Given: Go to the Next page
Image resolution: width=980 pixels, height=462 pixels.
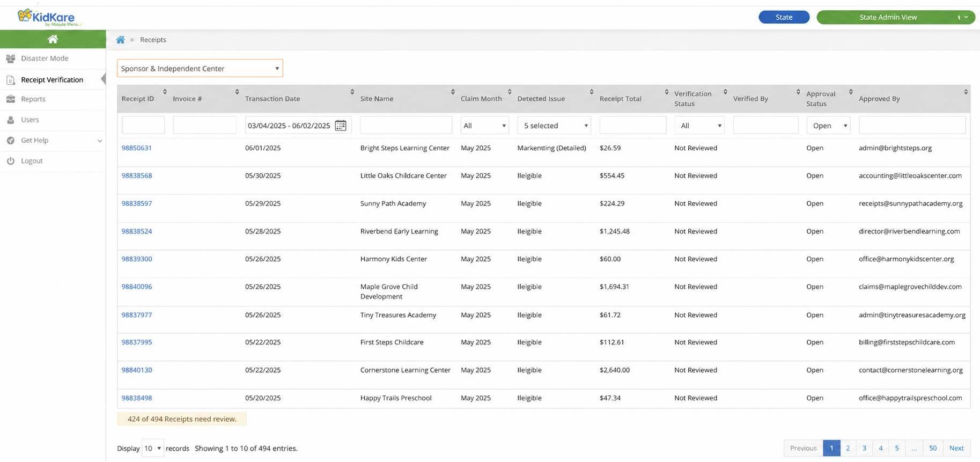Looking at the screenshot, I should (956, 448).
